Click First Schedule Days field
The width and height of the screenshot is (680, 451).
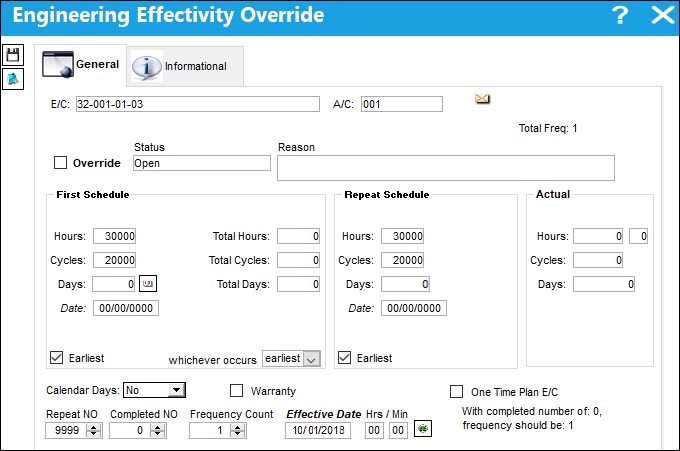tap(114, 284)
